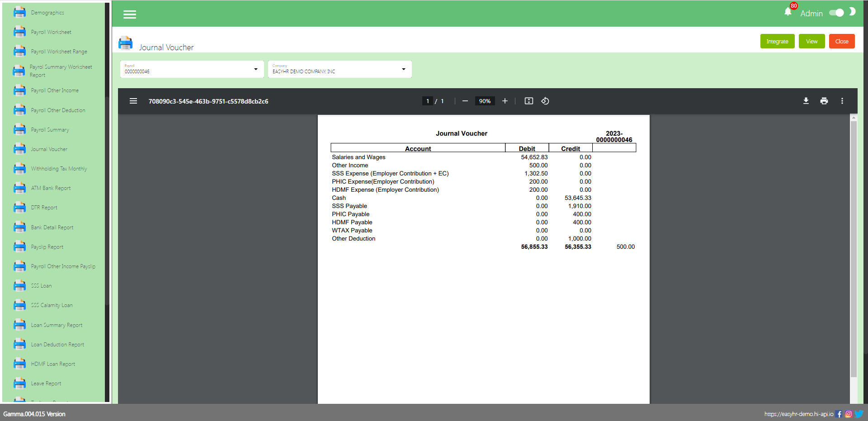
Task: Click the Journal Voucher page title printer icon
Action: [x=125, y=43]
